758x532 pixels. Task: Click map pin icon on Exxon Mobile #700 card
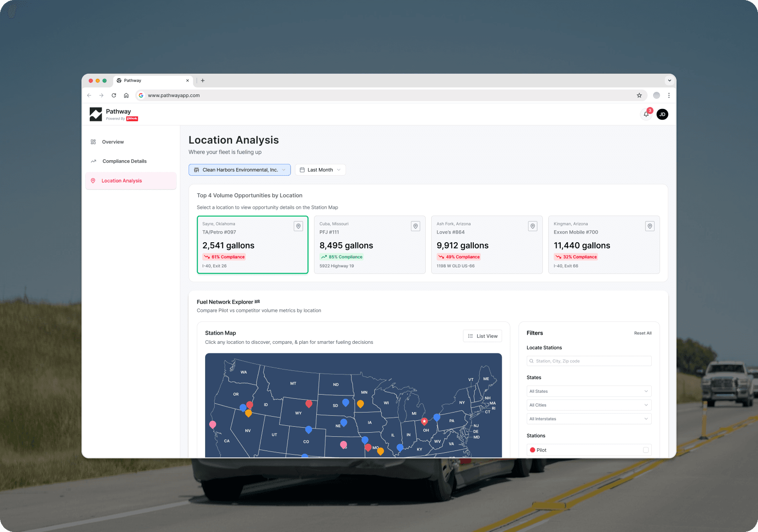[x=650, y=226]
